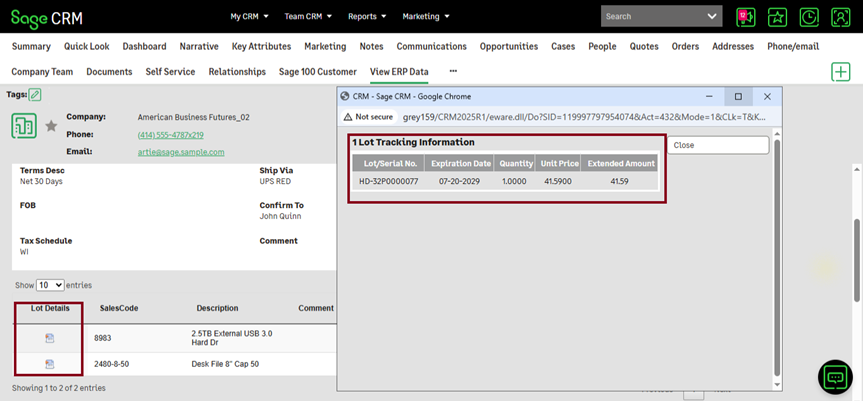Click the artie@sage.sample.com email link
Screen dimensions: 863x401
pyautogui.click(x=181, y=152)
